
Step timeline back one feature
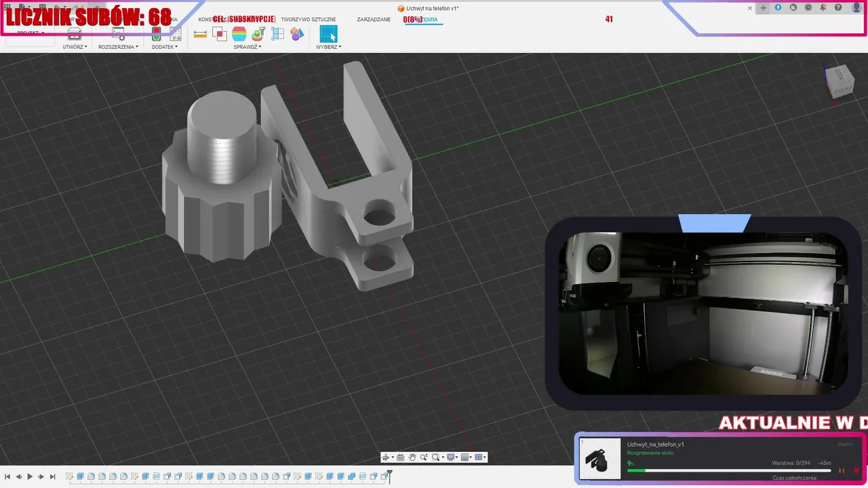pyautogui.click(x=18, y=477)
